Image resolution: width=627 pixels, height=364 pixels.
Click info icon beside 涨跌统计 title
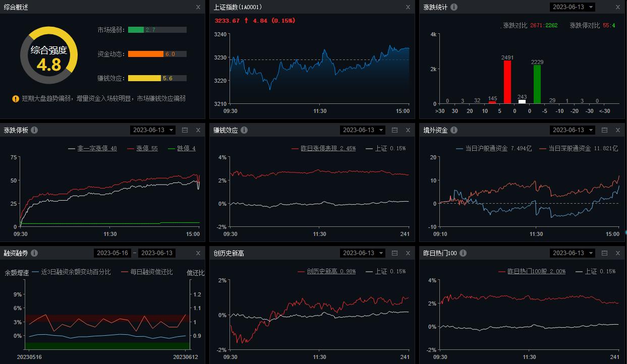point(454,7)
